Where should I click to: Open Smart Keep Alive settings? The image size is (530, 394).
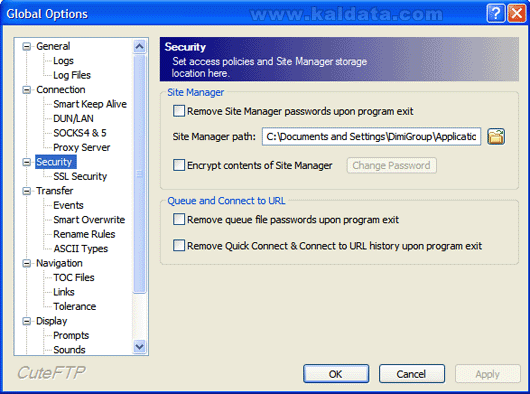pos(90,104)
